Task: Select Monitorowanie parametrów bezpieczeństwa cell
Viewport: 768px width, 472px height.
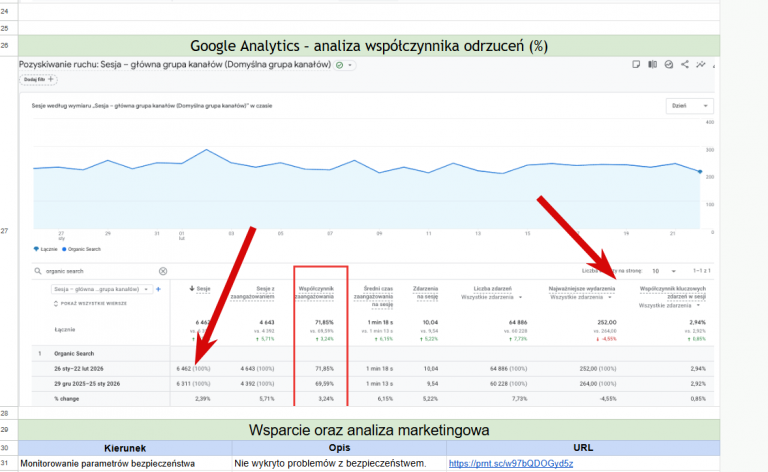Action: (125, 463)
